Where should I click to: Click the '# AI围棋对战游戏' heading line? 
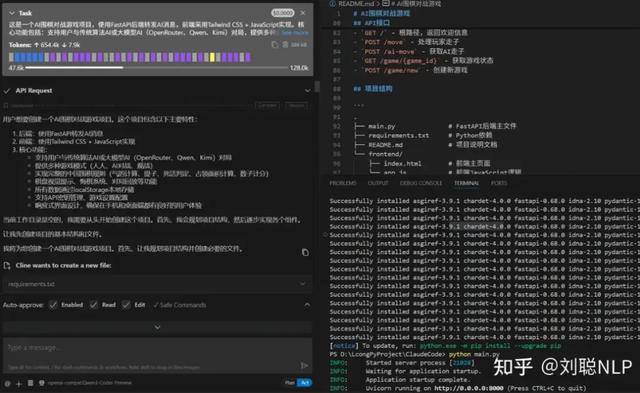click(x=382, y=13)
